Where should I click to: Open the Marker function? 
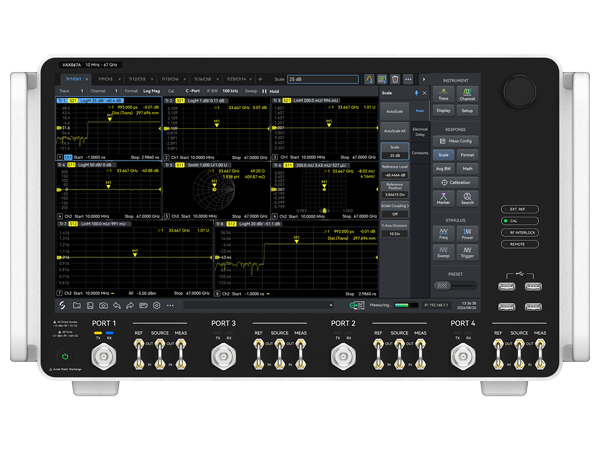(443, 198)
